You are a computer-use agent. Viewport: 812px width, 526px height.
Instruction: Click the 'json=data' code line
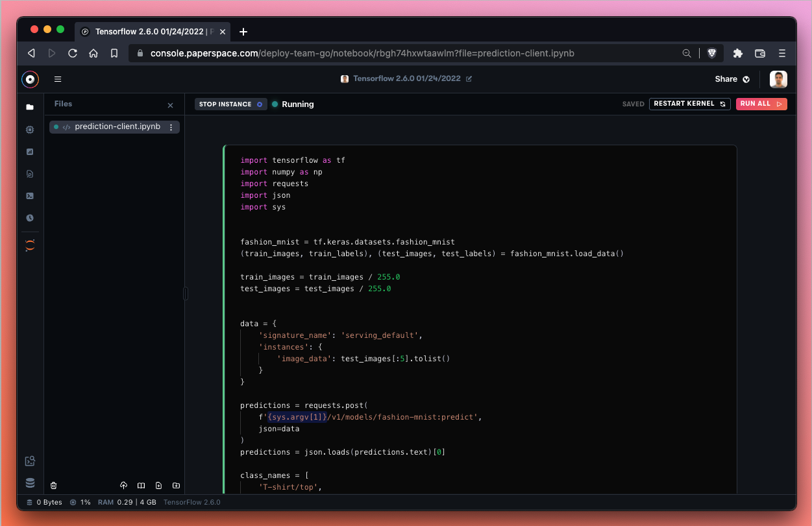(x=279, y=429)
